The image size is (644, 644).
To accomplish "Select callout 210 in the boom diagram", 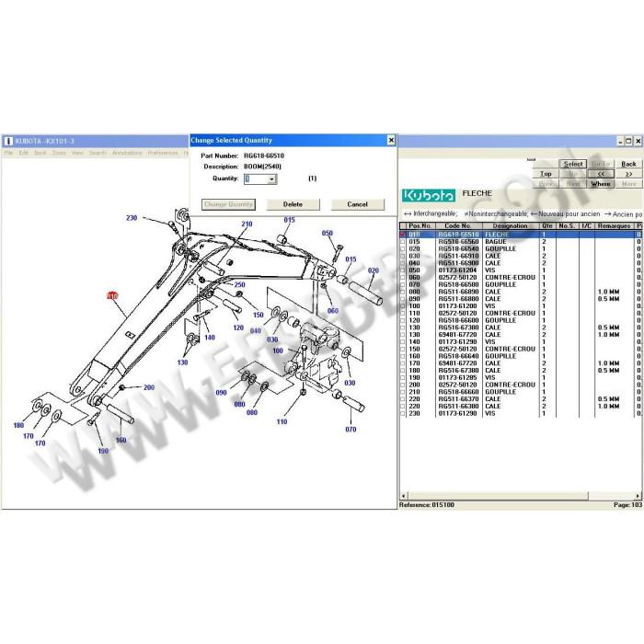I will click(247, 224).
